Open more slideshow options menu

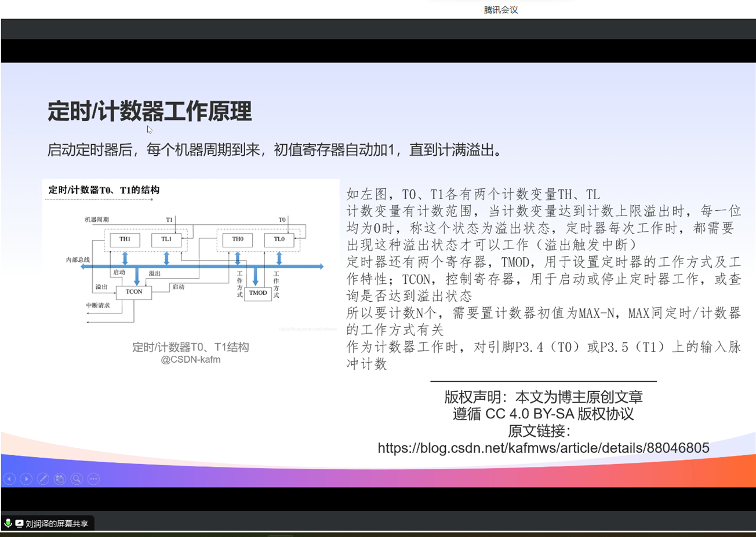click(93, 478)
